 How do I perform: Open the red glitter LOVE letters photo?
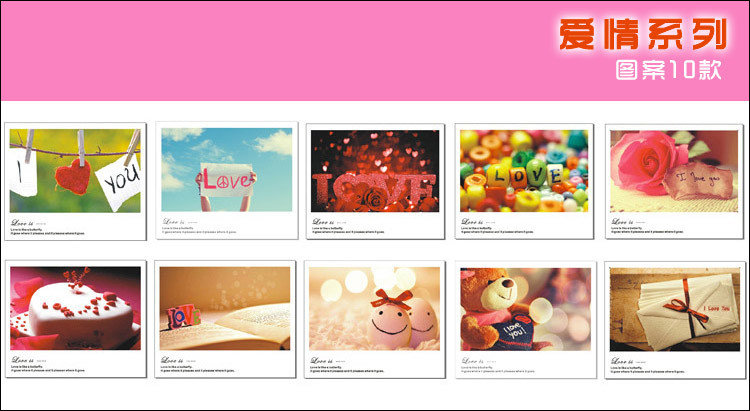click(375, 169)
